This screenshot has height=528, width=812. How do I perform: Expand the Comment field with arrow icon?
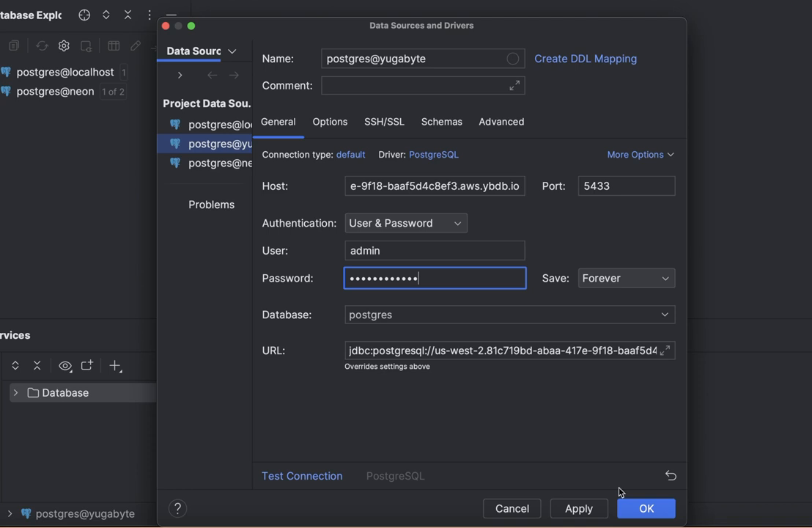pos(514,86)
